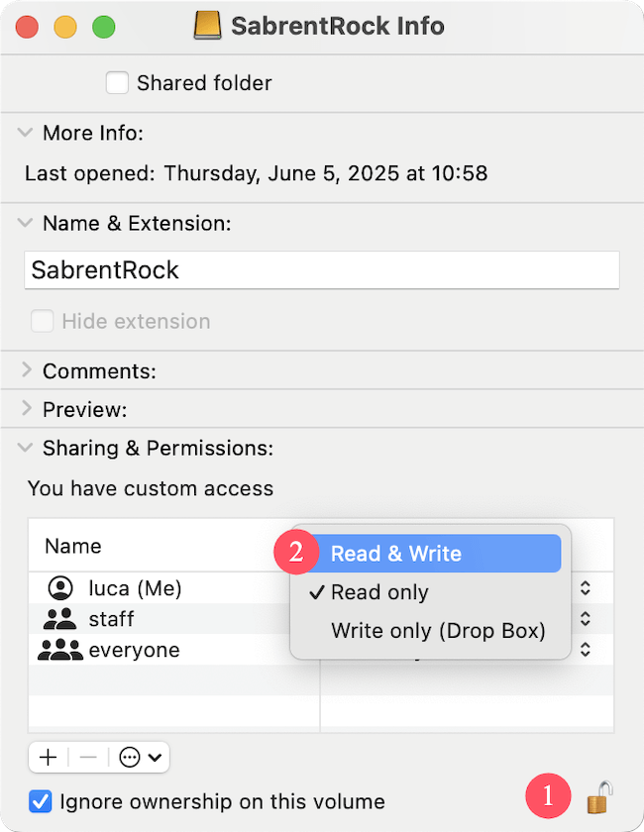Image resolution: width=644 pixels, height=832 pixels.
Task: Click the + button to add a user
Action: (x=48, y=757)
